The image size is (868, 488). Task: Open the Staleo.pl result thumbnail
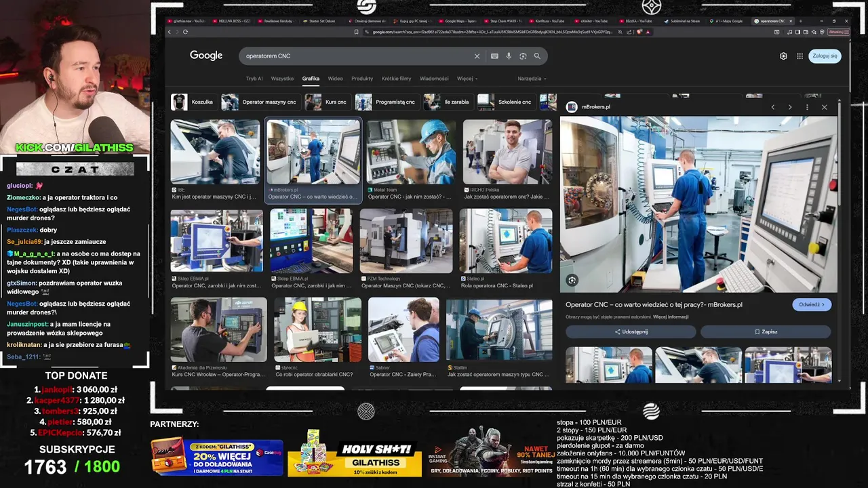(506, 241)
